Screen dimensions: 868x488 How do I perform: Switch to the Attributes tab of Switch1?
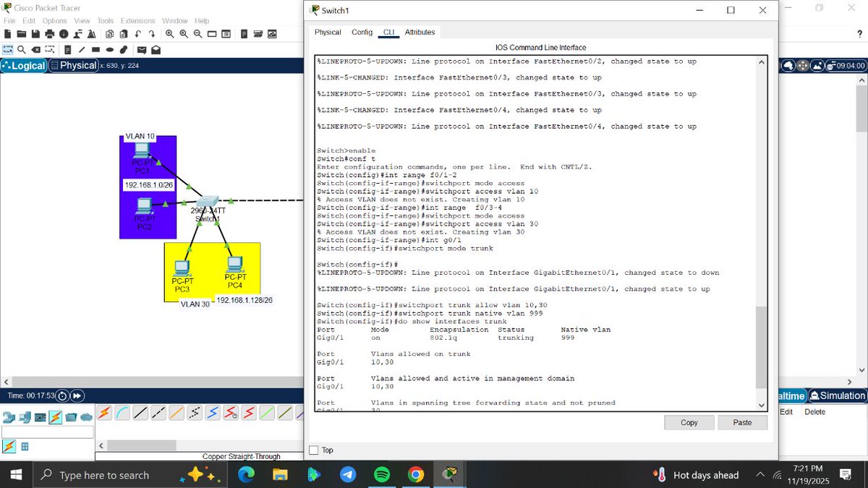coord(420,32)
